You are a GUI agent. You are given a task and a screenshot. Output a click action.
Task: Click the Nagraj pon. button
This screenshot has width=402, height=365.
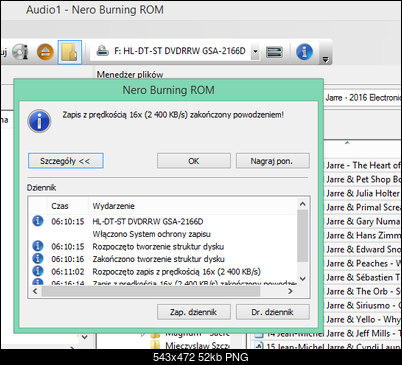[272, 161]
